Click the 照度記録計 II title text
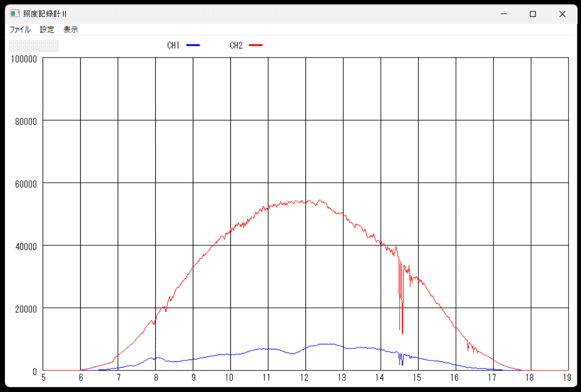This screenshot has width=581, height=392. click(45, 14)
